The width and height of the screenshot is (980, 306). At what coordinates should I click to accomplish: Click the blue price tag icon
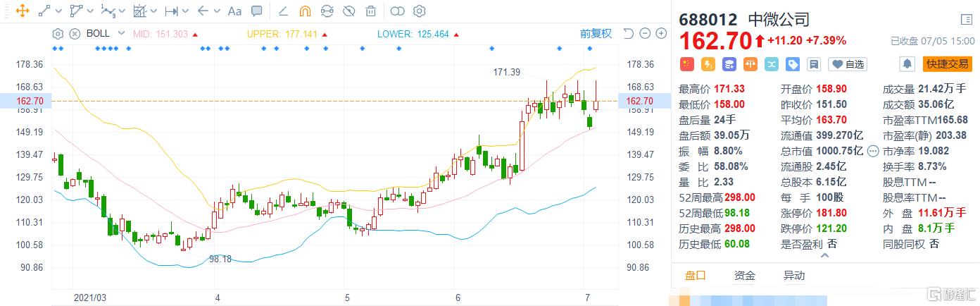point(792,64)
